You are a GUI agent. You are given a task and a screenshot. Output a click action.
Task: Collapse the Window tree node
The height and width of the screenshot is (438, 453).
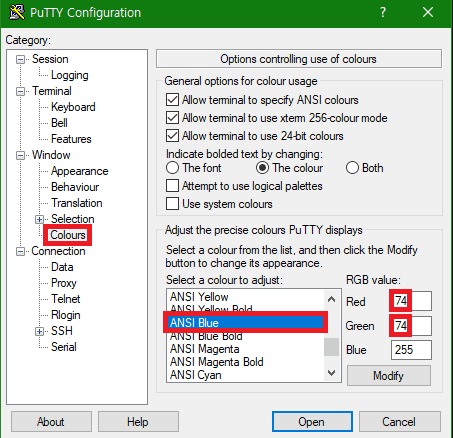tap(21, 155)
